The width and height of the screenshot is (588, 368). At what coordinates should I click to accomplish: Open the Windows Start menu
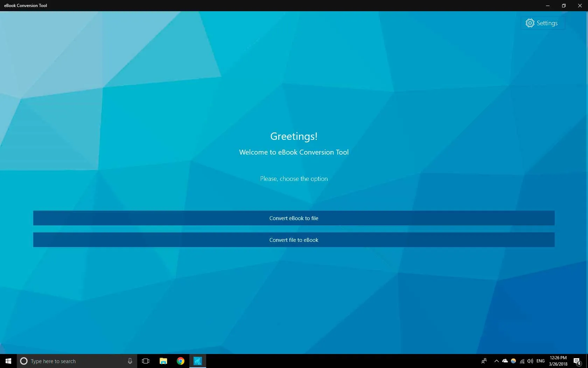pos(8,361)
